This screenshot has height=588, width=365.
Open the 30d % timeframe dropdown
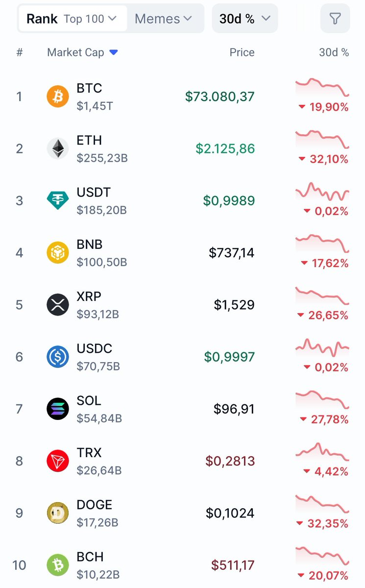pos(244,19)
